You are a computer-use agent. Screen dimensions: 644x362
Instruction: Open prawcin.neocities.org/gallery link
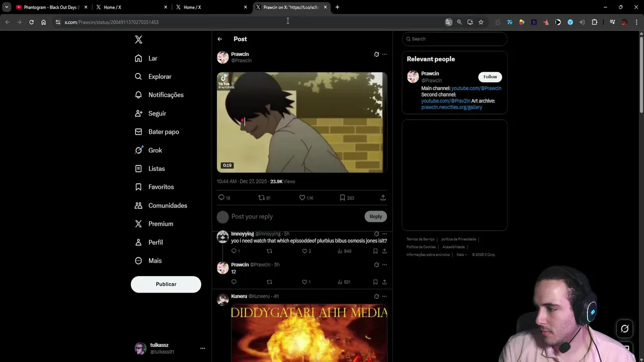pyautogui.click(x=452, y=107)
